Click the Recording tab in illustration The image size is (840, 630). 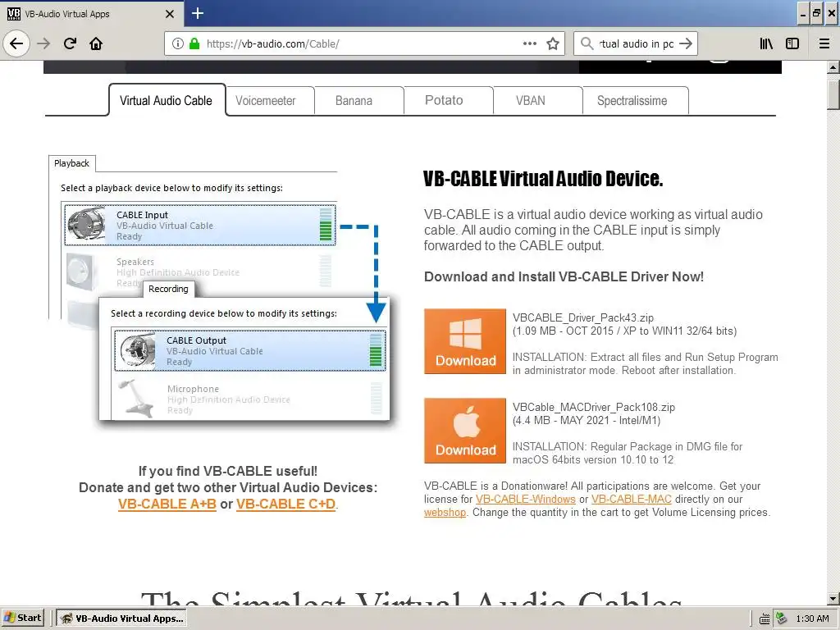tap(168, 289)
